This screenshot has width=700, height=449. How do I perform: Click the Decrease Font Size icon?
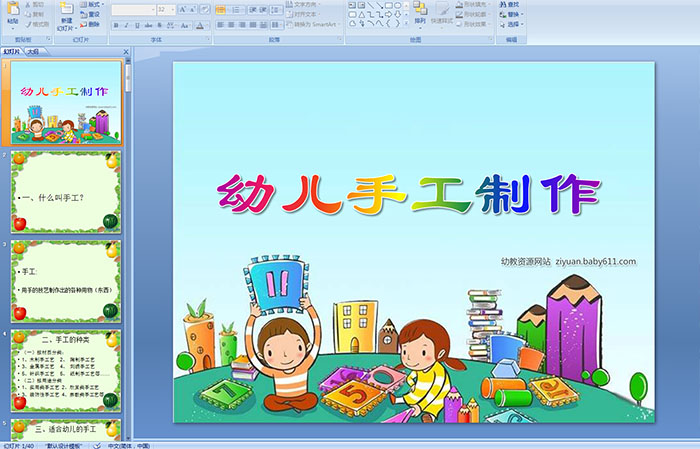click(192, 9)
